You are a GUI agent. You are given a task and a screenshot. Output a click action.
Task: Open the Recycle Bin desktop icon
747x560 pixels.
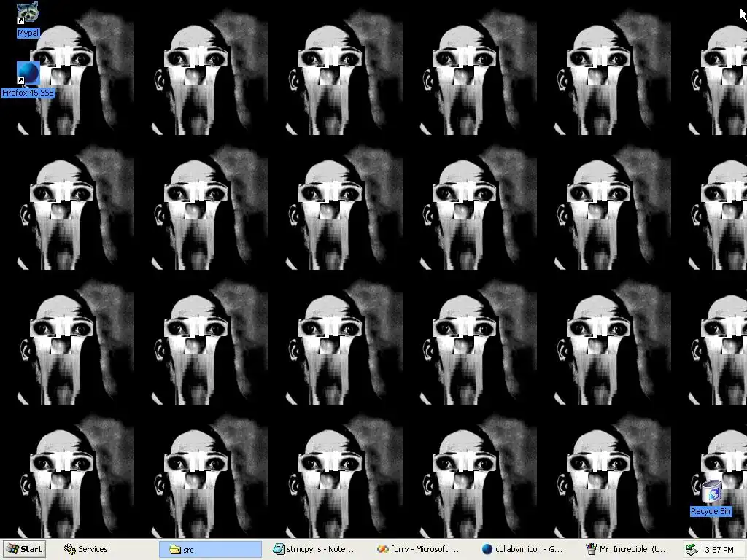click(711, 497)
